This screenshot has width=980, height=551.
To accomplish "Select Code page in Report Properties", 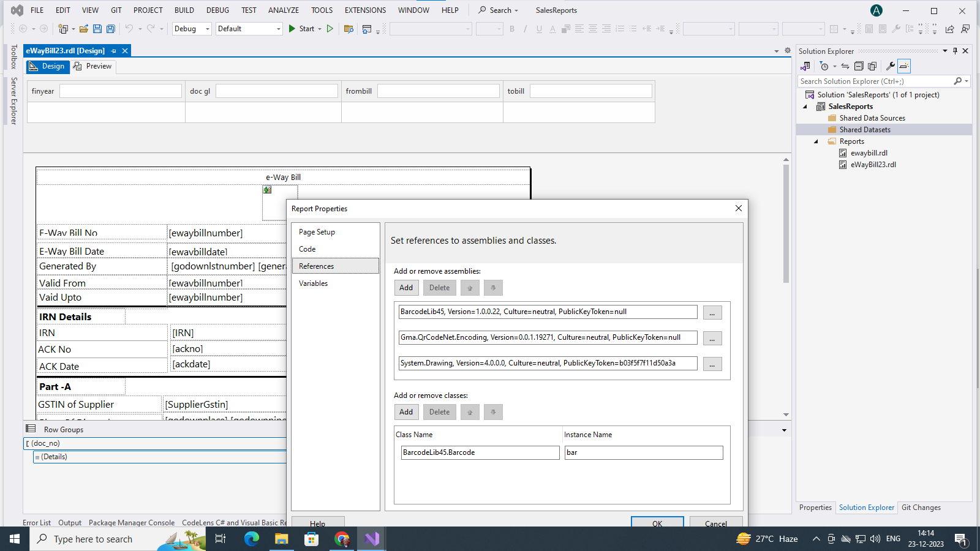I will click(x=336, y=249).
